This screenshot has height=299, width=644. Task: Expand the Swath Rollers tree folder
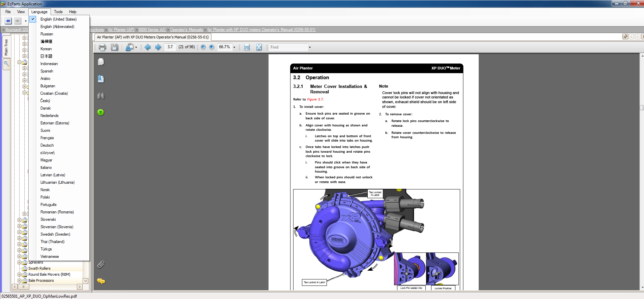point(24,269)
